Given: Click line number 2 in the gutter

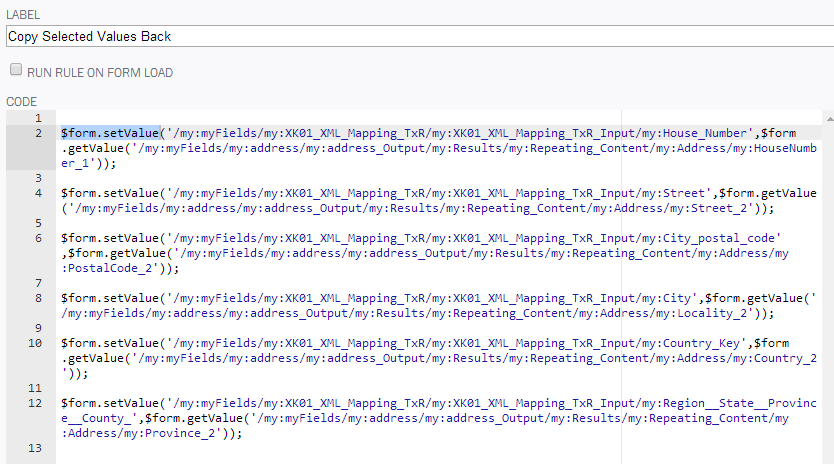Looking at the screenshot, I should pos(38,133).
